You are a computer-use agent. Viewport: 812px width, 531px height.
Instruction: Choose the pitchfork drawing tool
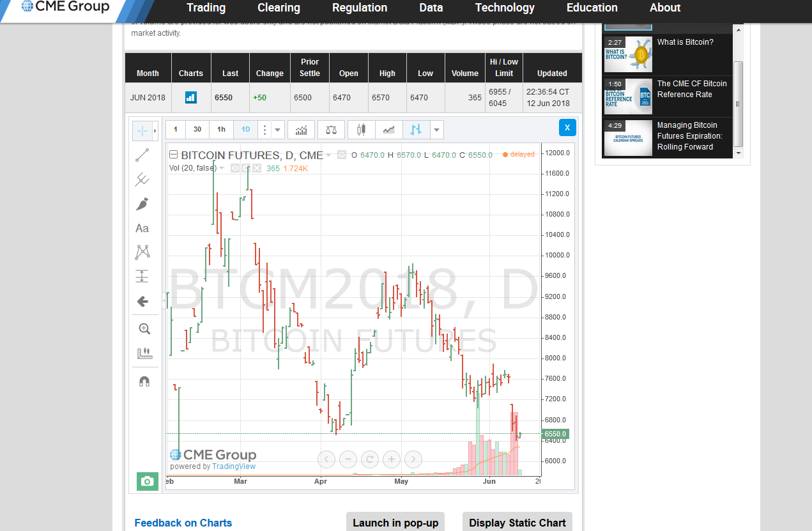142,180
